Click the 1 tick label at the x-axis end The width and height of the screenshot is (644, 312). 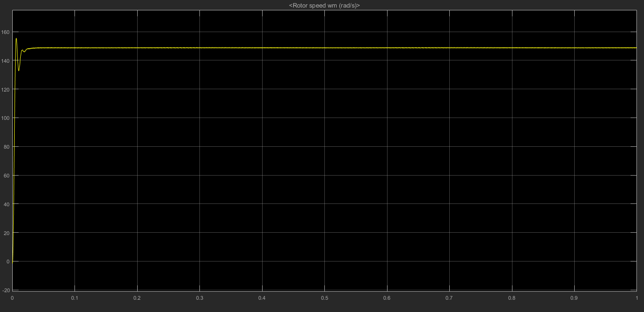tap(636, 298)
